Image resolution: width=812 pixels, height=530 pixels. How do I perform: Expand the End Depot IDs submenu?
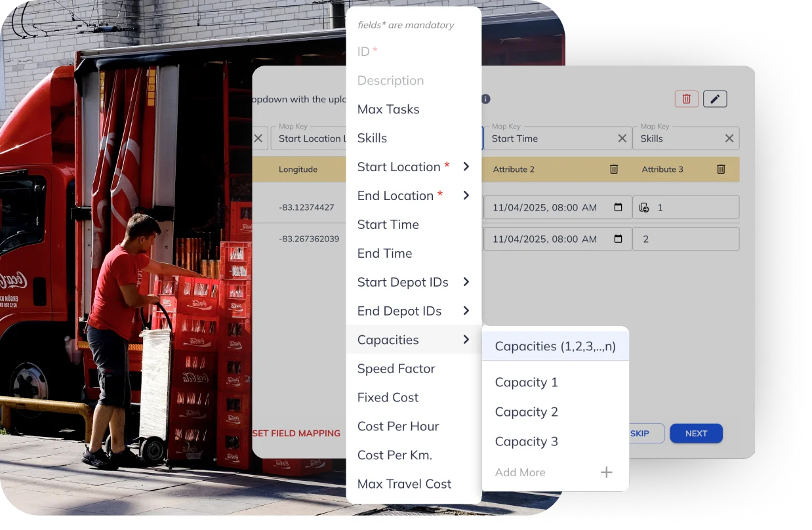pyautogui.click(x=466, y=311)
